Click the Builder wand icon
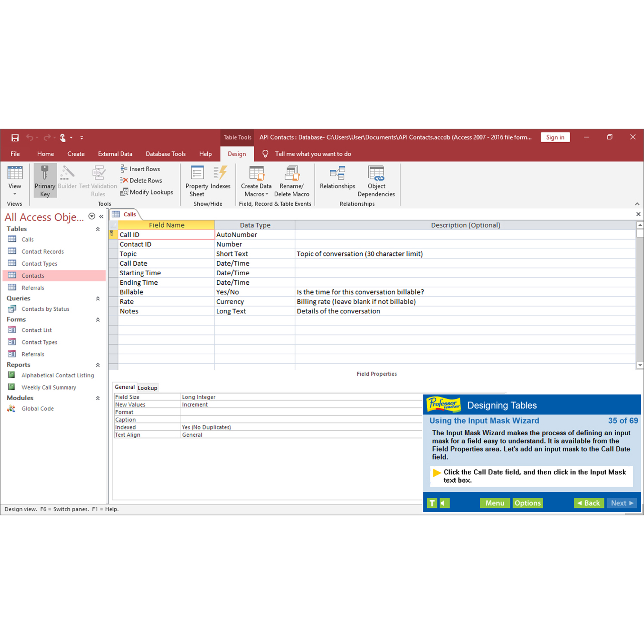The height and width of the screenshot is (644, 644). click(67, 173)
